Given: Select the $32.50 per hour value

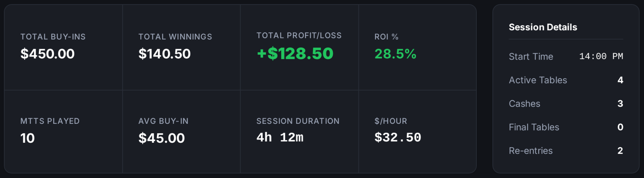Looking at the screenshot, I should coord(398,138).
